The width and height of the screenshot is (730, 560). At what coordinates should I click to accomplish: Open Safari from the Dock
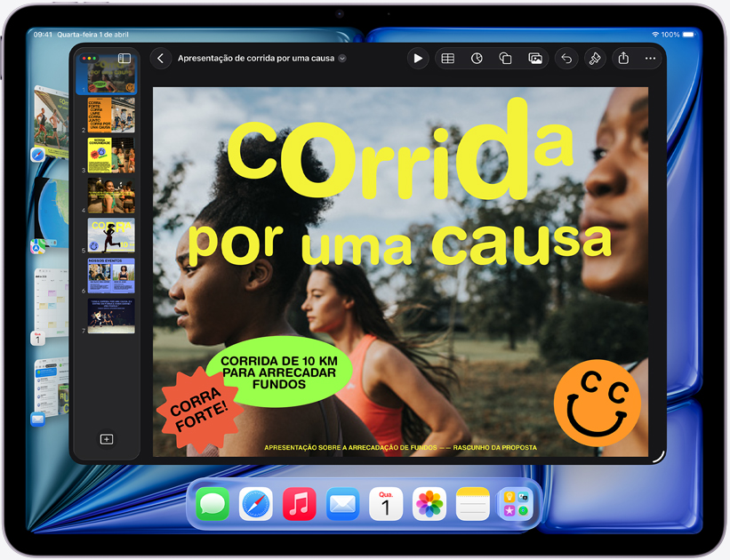click(255, 504)
